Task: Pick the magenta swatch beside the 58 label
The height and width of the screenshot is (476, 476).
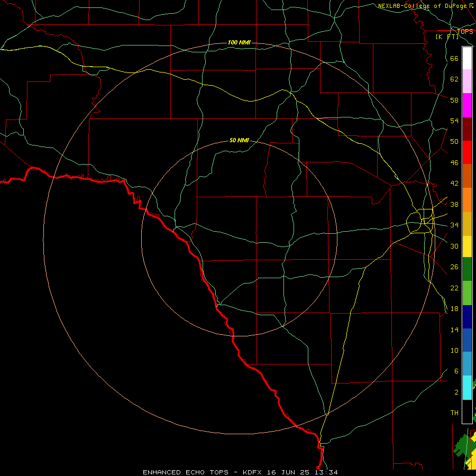Action: tap(467, 105)
